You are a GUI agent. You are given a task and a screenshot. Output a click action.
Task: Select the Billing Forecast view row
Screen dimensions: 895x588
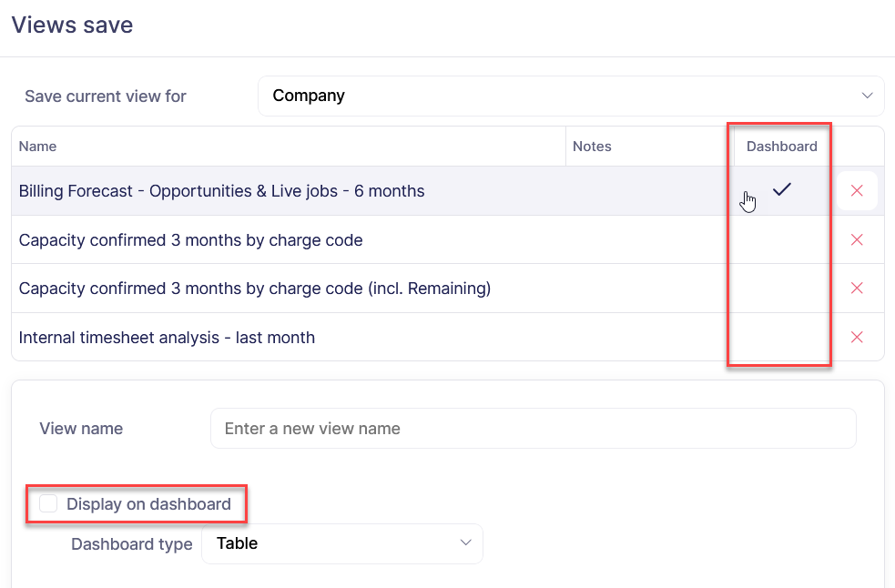point(221,191)
